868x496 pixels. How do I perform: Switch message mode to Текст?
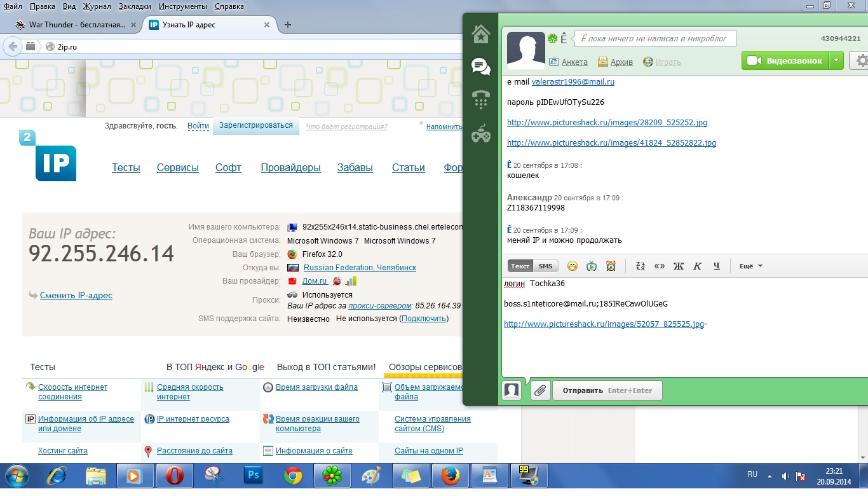[x=520, y=266]
